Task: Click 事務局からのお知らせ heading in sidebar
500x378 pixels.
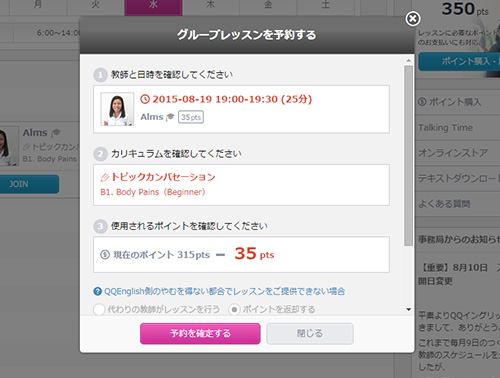Action: point(459,239)
